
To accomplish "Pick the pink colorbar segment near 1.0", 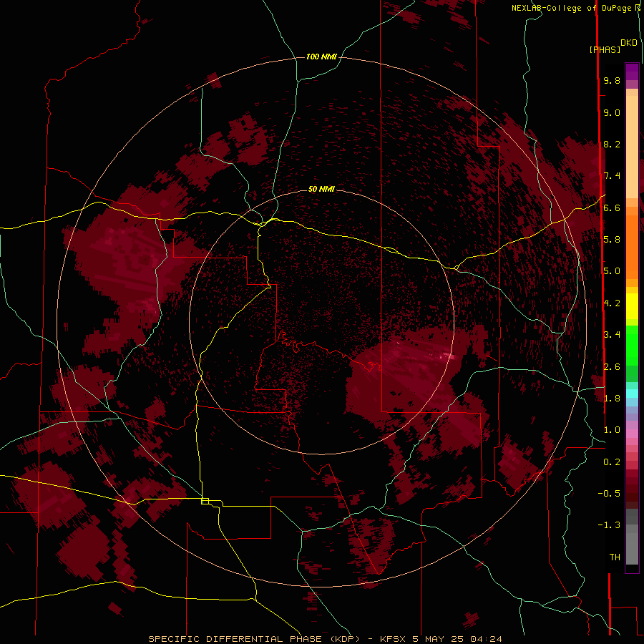I will pos(632,434).
